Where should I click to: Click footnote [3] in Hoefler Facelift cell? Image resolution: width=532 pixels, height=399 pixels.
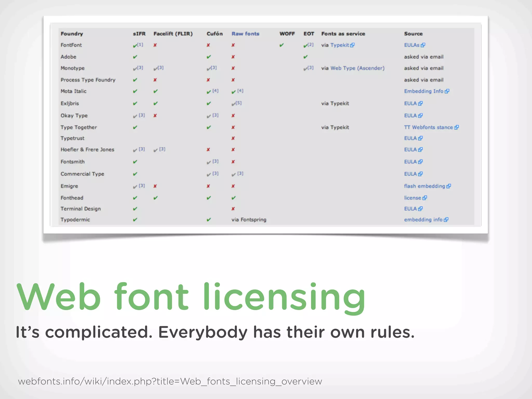pyautogui.click(x=162, y=149)
